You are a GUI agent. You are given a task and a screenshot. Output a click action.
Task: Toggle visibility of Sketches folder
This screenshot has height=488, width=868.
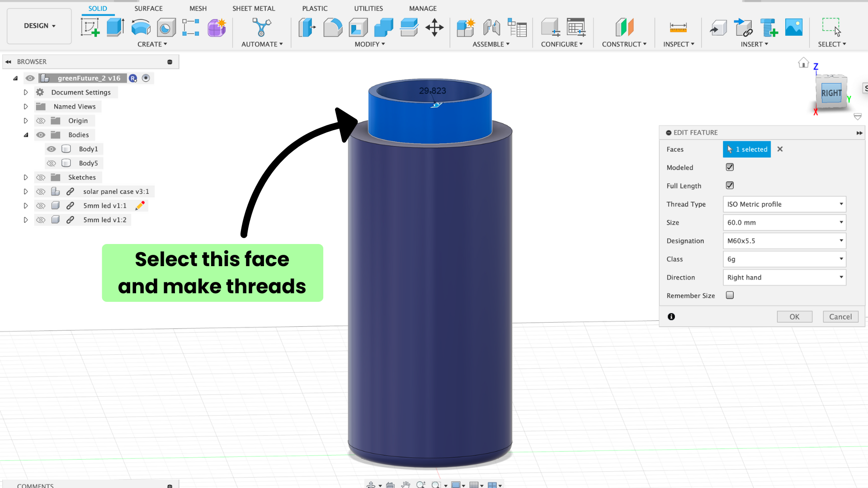[41, 177]
